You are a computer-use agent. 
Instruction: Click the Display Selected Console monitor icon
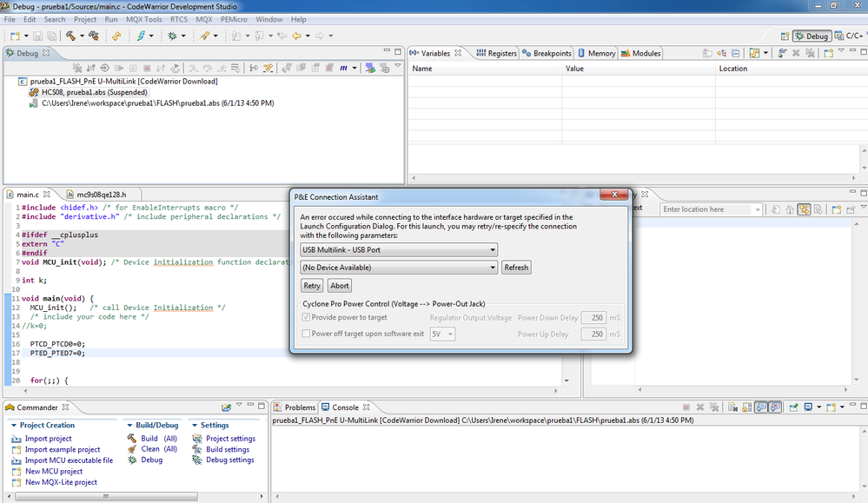click(x=808, y=407)
